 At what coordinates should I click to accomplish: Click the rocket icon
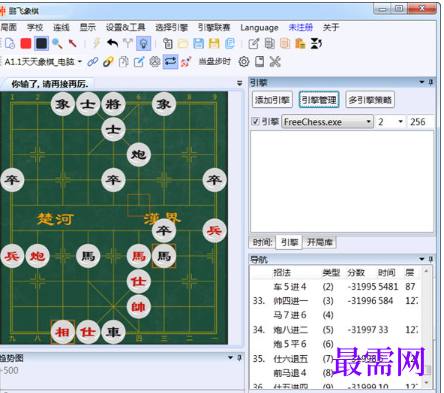[186, 62]
